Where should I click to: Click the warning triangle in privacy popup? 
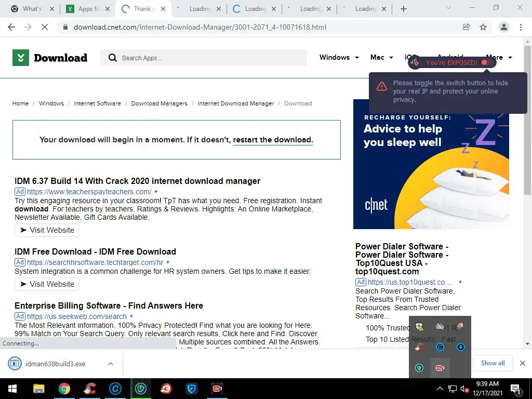tap(382, 86)
